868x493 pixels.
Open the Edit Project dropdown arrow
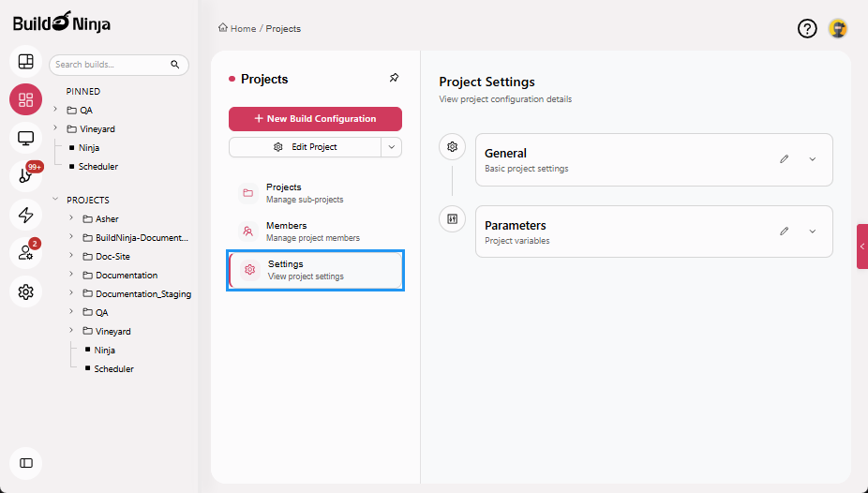392,147
